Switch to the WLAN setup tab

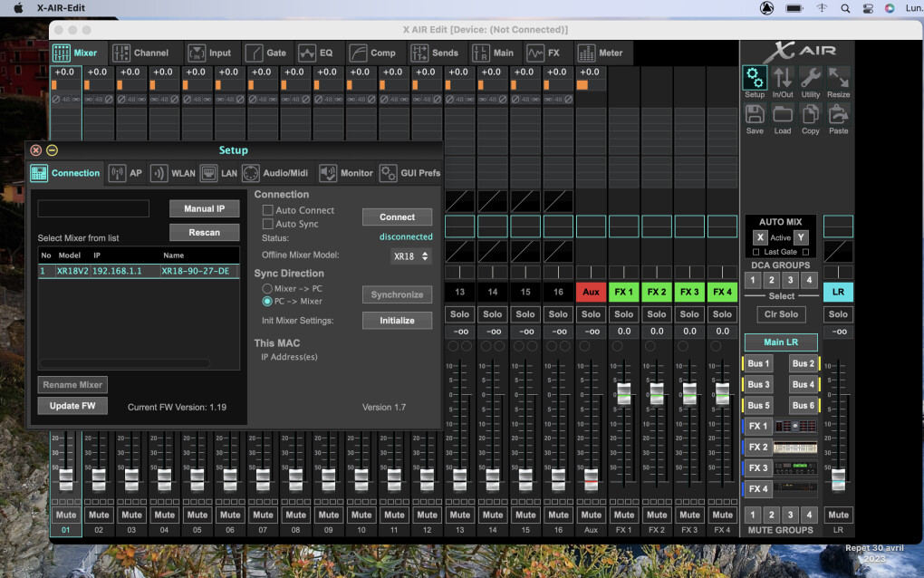pyautogui.click(x=173, y=173)
